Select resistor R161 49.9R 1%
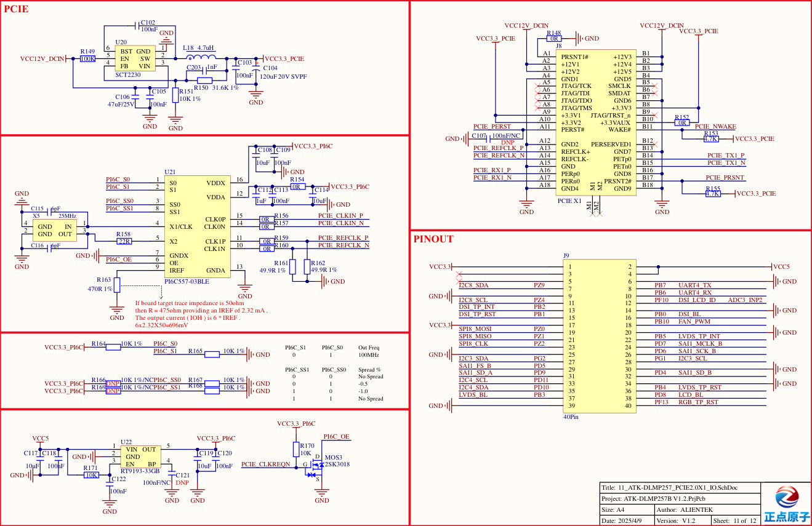The image size is (812, 526). (x=292, y=266)
